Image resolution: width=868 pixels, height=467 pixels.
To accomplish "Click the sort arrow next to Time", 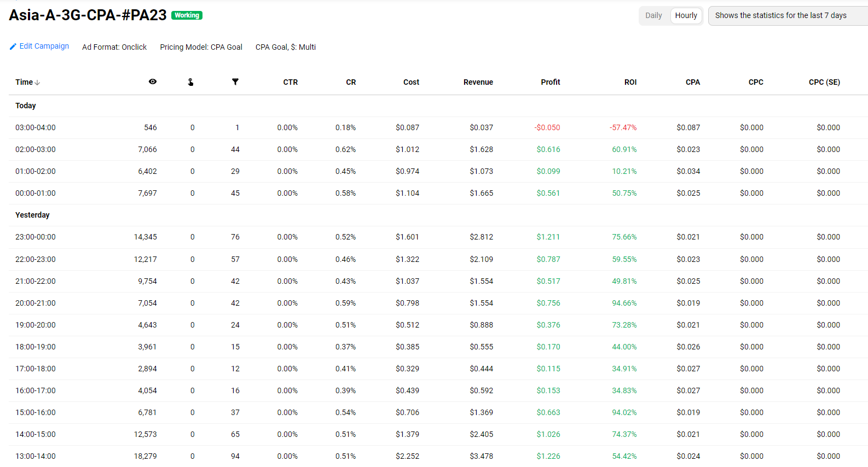I will (x=37, y=83).
